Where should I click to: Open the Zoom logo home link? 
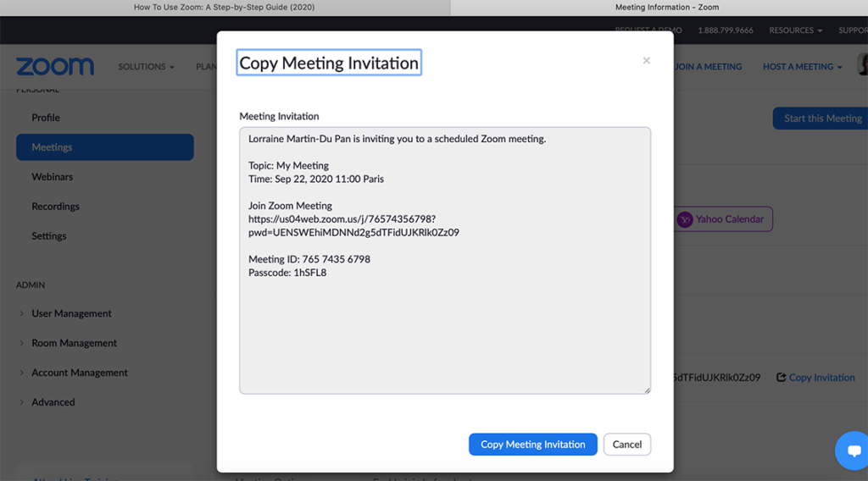[x=55, y=66]
